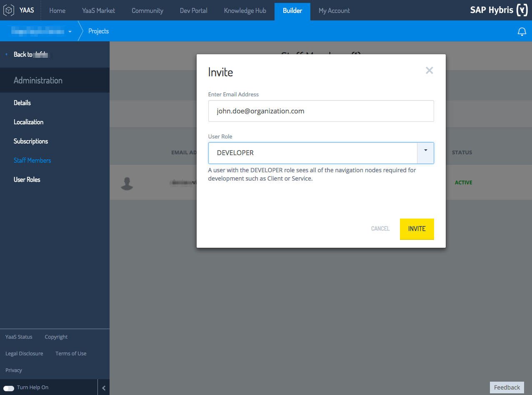Viewport: 532px width, 395px height.
Task: Select the Knowledge Hub tab
Action: [x=245, y=10]
